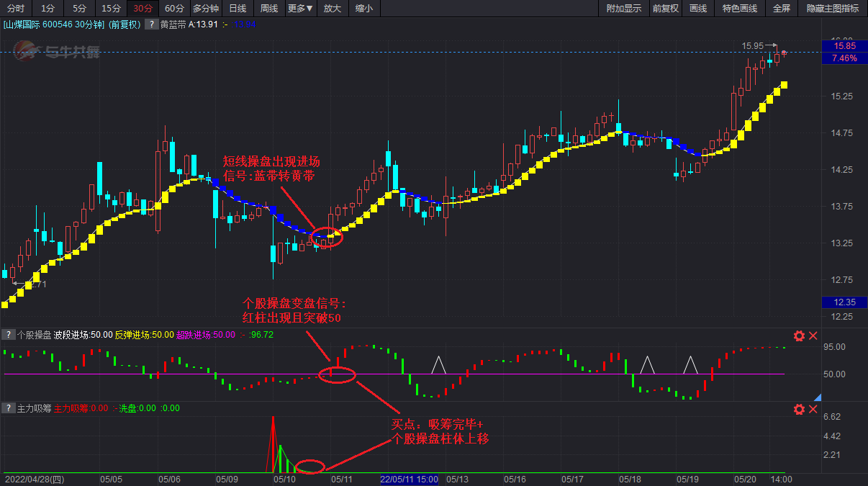Click the 主力吸筹 indicator label
Image resolution: width=868 pixels, height=486 pixels.
click(x=33, y=408)
